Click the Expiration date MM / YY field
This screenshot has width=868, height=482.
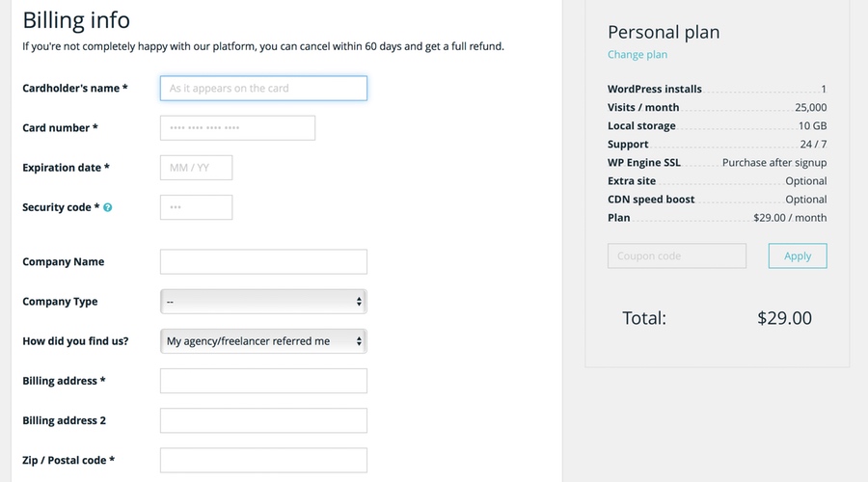[196, 168]
